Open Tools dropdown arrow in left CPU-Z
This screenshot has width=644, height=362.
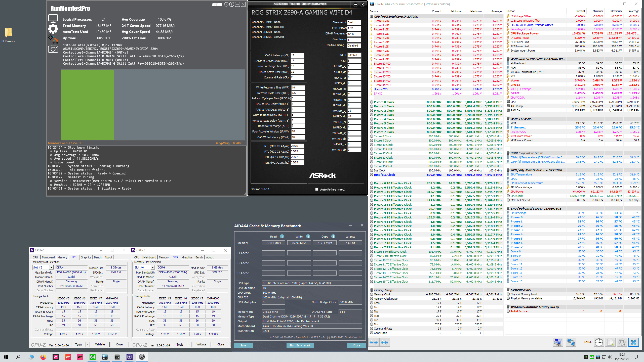coord(88,344)
